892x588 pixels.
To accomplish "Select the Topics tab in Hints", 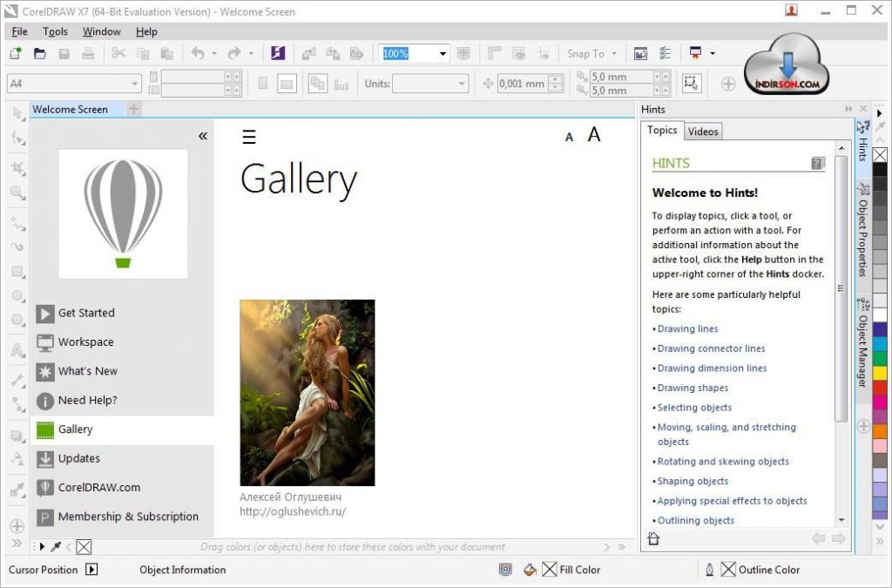I will coord(662,130).
